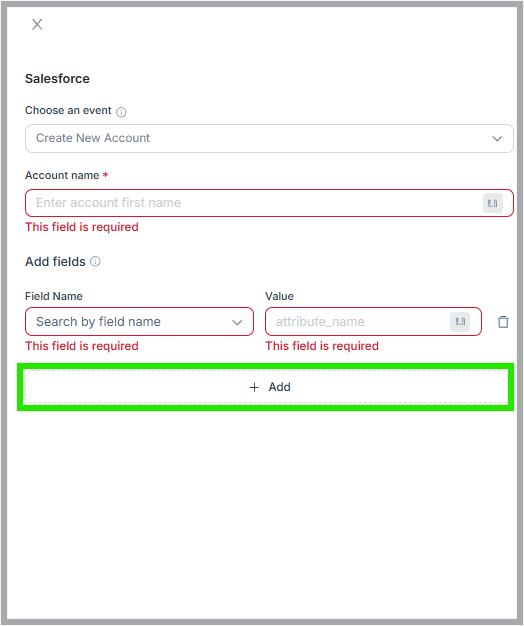524x626 pixels.
Task: Open variable picker icon in Account name field
Action: tap(492, 203)
